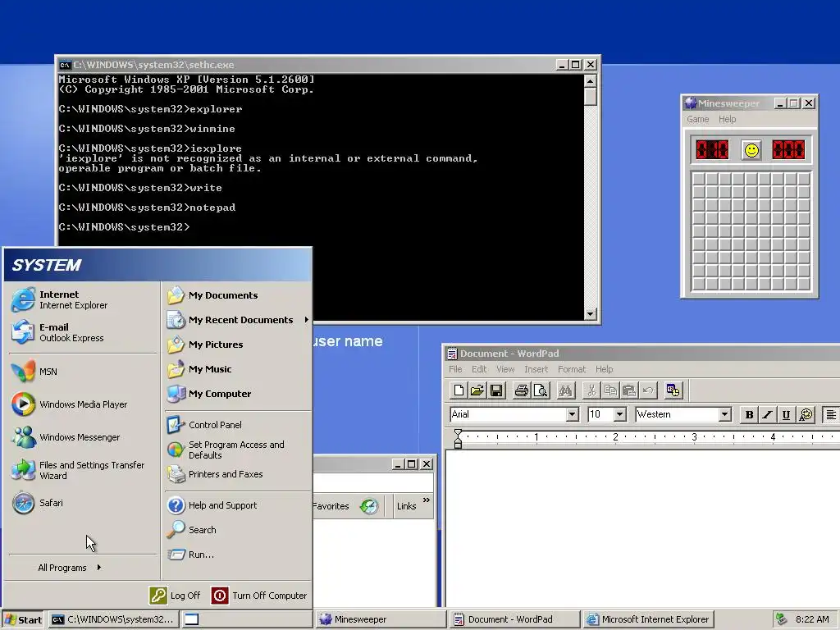
Task: Open WordPad Help menu
Action: (604, 369)
